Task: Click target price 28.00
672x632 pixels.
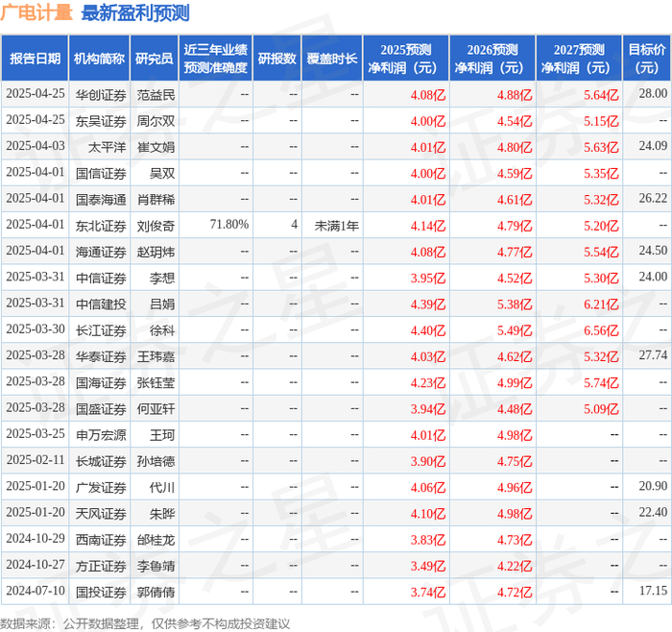Action: click(x=653, y=93)
